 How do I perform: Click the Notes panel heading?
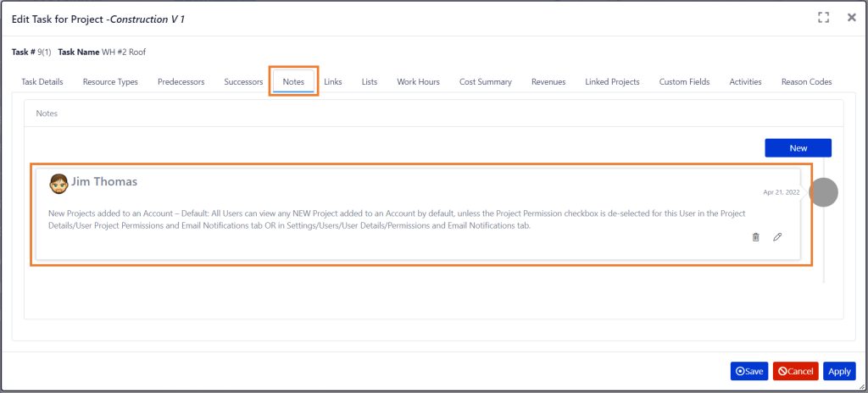47,113
